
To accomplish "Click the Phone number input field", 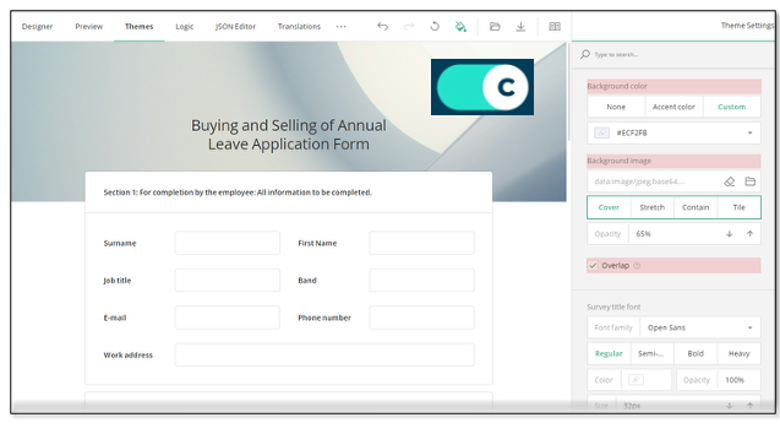I will [421, 318].
